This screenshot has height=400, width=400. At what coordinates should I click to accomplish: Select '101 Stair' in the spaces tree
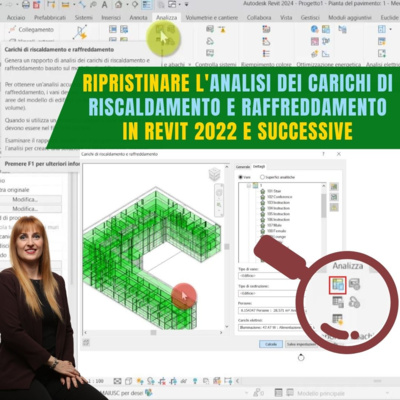coord(274,191)
